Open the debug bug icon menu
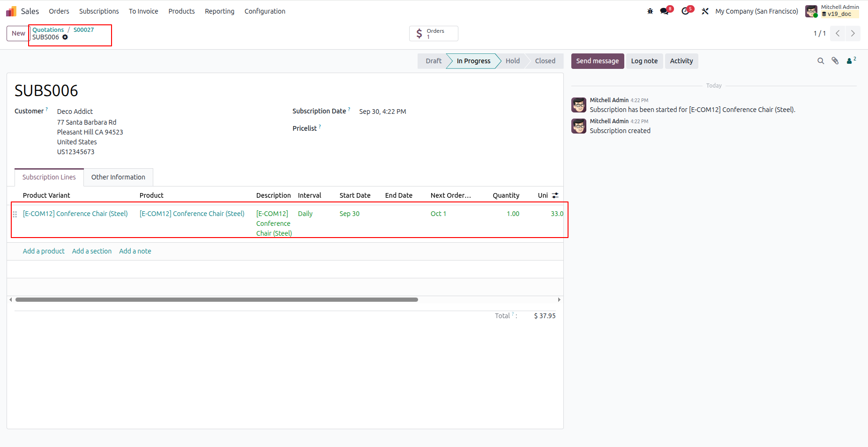The width and height of the screenshot is (868, 447). [x=650, y=11]
